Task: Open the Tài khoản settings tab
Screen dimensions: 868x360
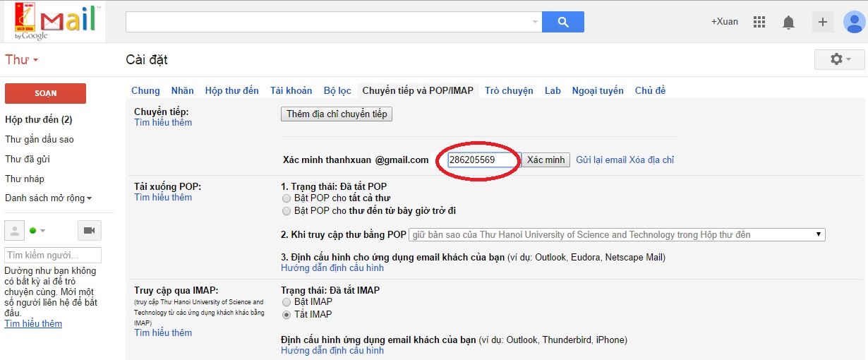Action: [291, 90]
